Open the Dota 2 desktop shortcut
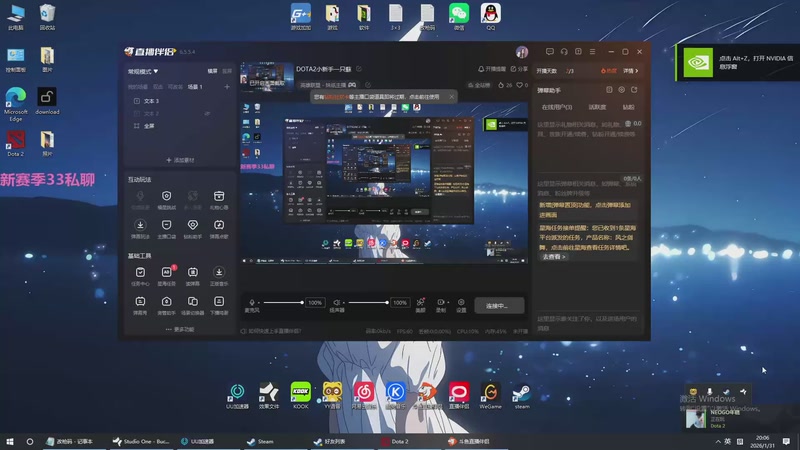The image size is (800, 450). point(15,144)
